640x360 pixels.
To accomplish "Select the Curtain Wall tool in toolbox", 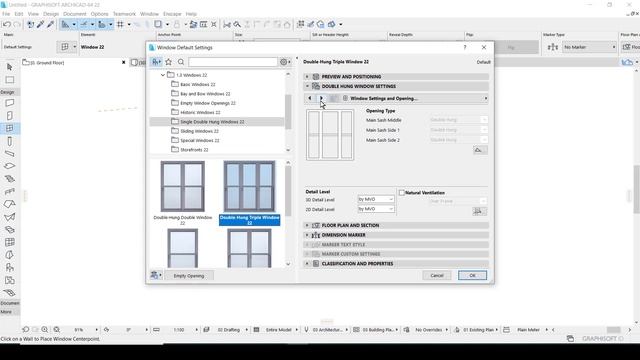I will point(10,242).
